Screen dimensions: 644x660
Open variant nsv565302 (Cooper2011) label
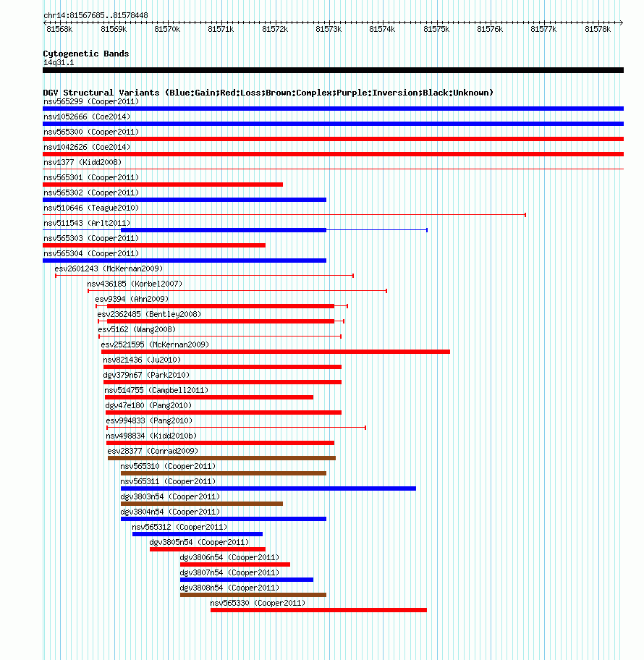91,192
